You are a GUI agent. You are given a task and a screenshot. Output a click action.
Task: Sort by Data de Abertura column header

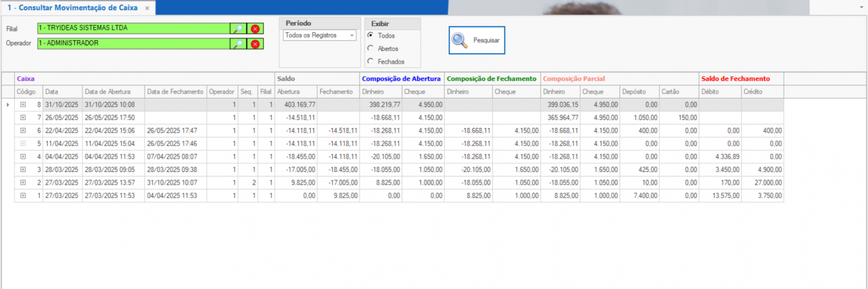[x=107, y=92]
